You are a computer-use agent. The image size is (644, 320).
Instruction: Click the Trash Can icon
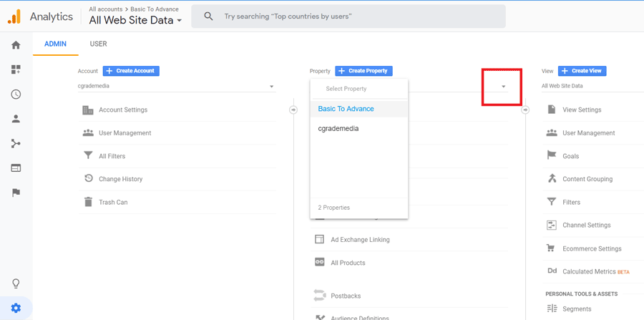(x=88, y=202)
